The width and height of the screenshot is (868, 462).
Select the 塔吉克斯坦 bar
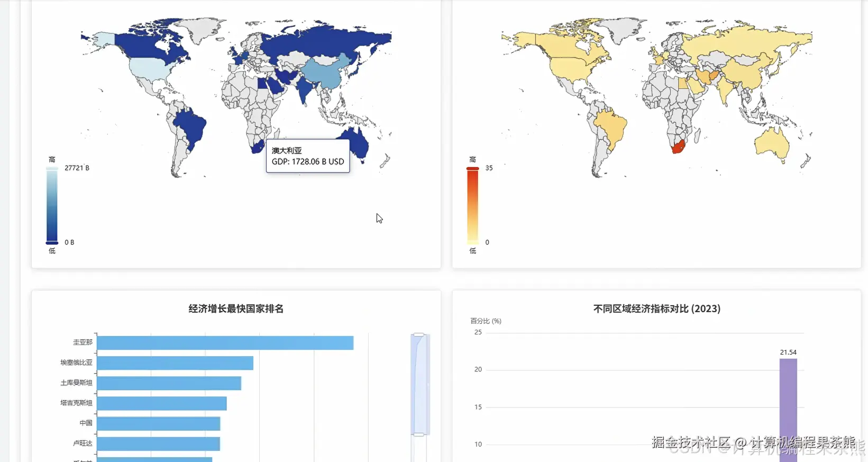tap(161, 403)
